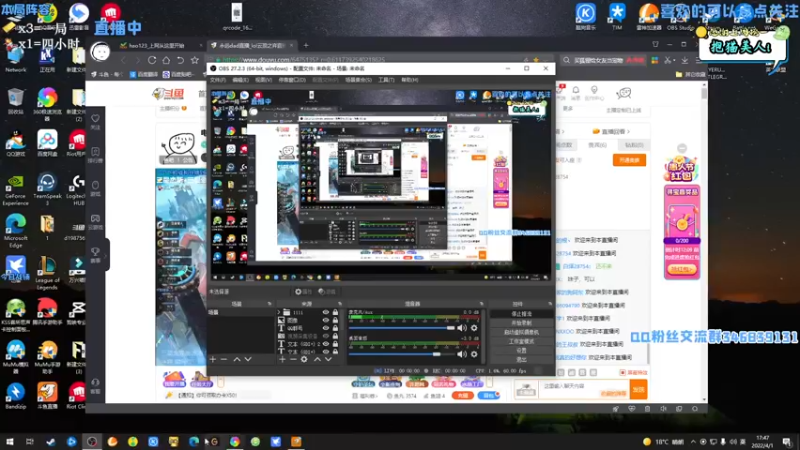Toggle visibility of 1111 group source
Screen dimensions: 800x450
click(x=326, y=312)
